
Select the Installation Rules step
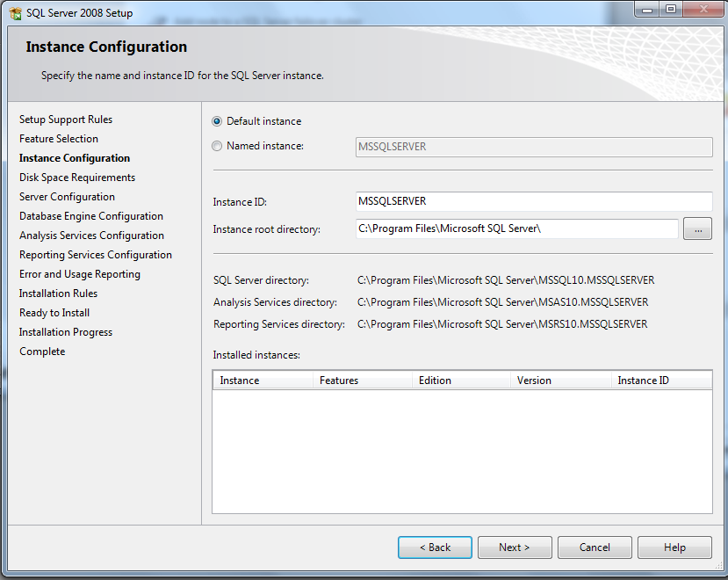click(59, 294)
